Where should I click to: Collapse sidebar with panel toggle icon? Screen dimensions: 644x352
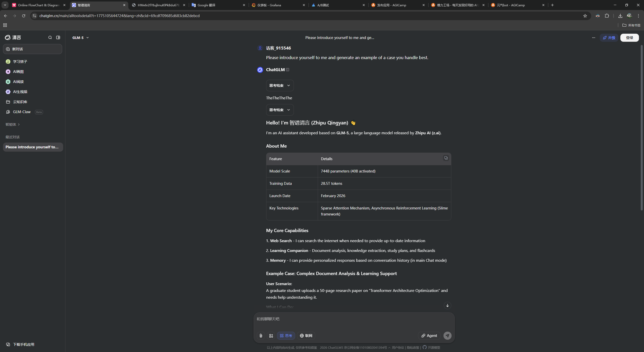point(58,37)
